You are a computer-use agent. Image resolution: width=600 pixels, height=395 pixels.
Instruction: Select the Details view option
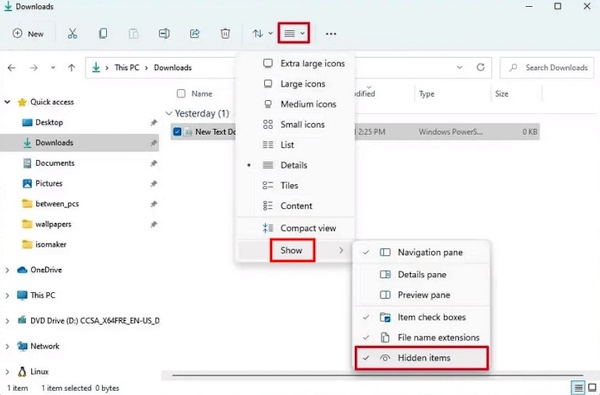pos(296,165)
